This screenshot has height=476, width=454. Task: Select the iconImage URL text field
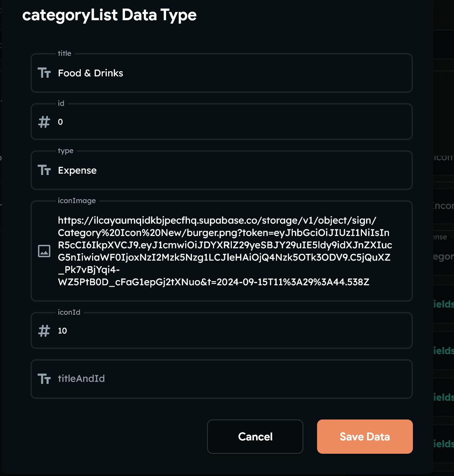225,251
